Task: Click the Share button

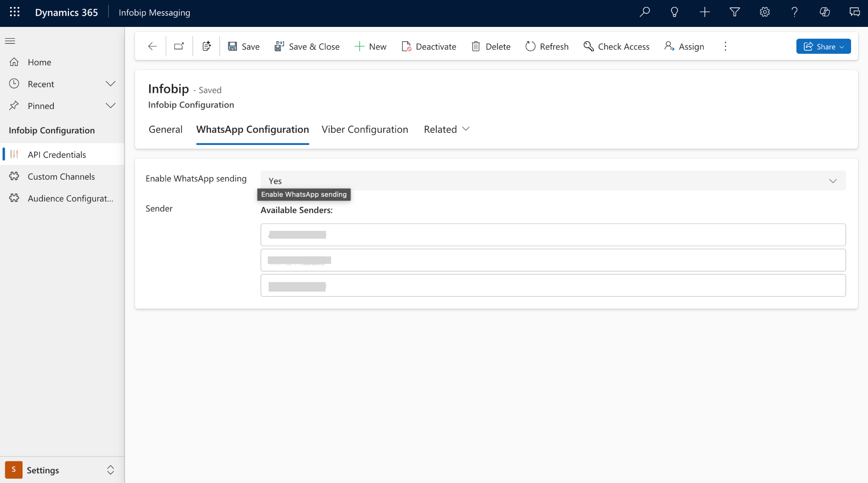Action: (823, 46)
